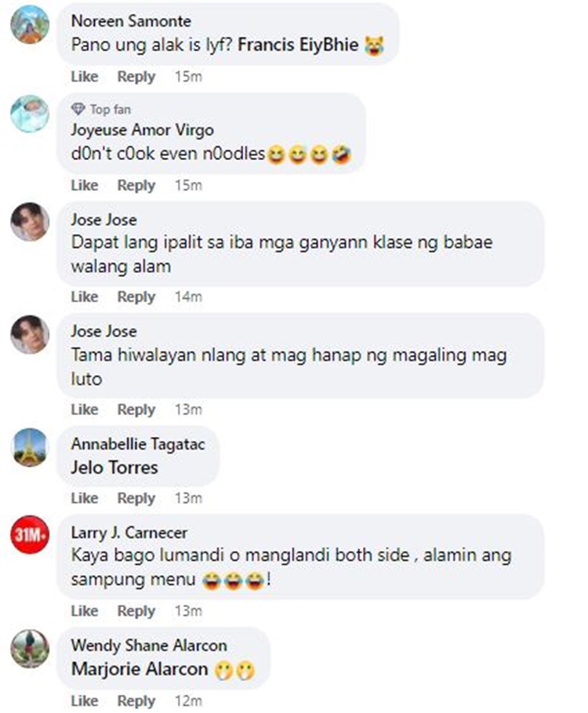Click the Top fan diamond badge icon
This screenshot has height=713, width=588.
point(78,109)
